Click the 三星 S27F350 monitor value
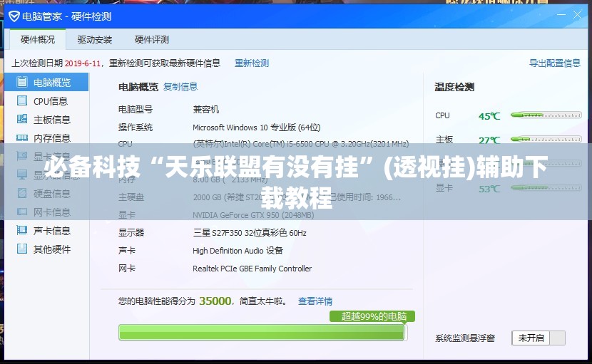Image resolution: width=592 pixels, height=364 pixels. pos(249,233)
